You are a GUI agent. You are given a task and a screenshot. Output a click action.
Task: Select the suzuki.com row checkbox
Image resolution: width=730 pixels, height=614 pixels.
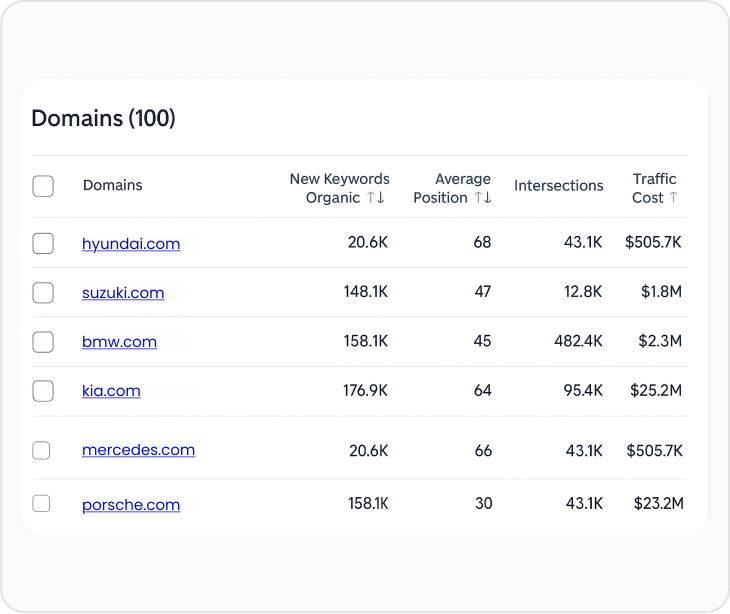[x=43, y=293]
